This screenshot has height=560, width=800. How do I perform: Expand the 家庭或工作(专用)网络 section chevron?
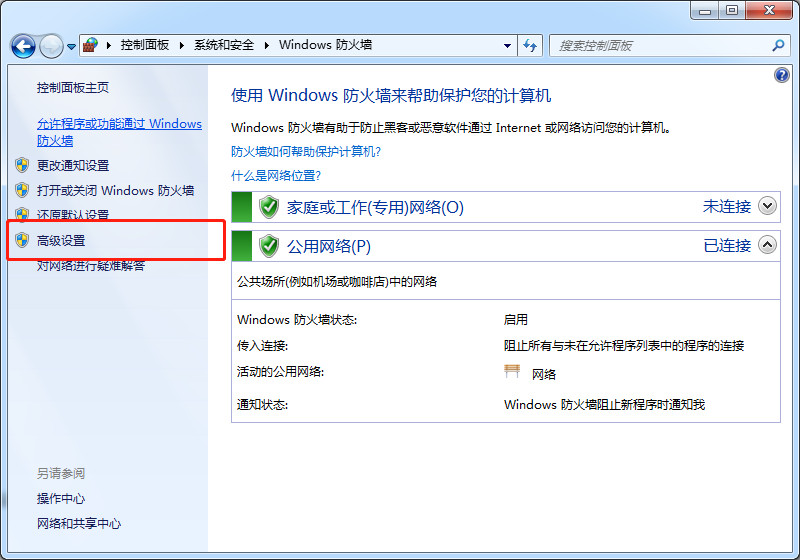click(x=767, y=206)
